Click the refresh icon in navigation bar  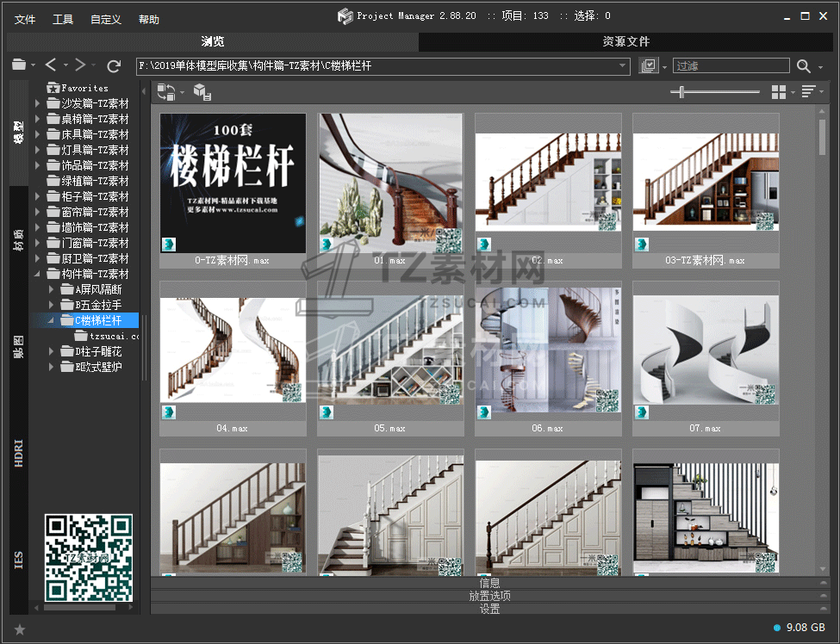[x=114, y=65]
